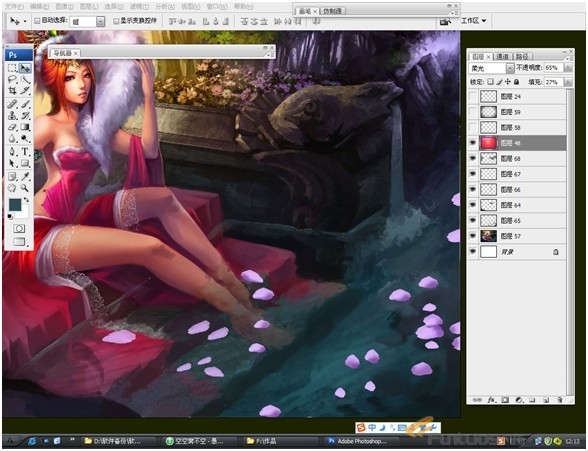Select the Path Selection tool

(12, 163)
